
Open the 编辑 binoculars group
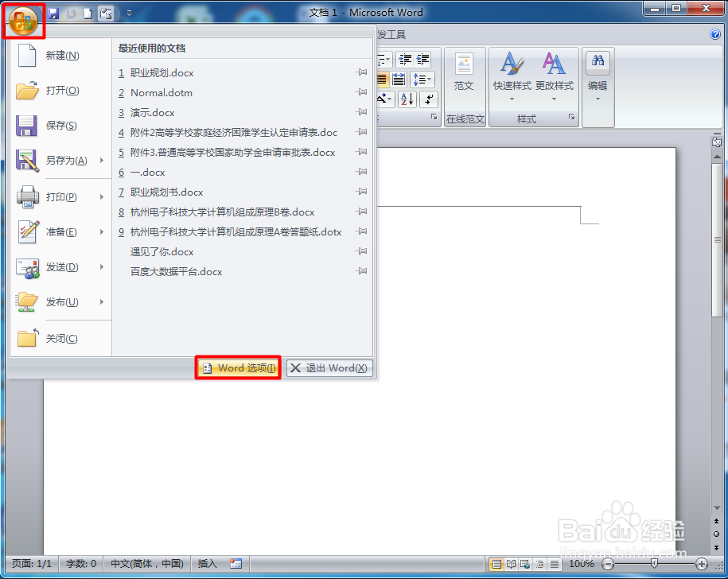(598, 77)
